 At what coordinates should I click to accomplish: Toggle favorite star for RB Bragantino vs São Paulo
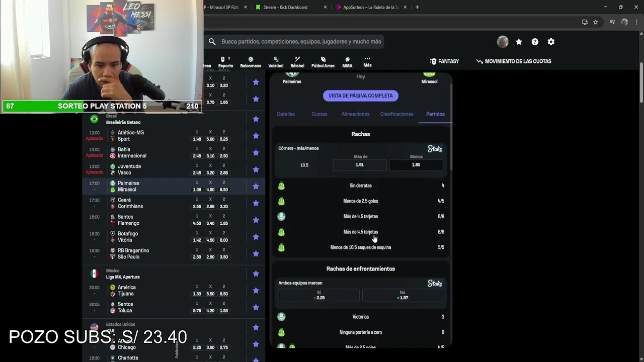pyautogui.click(x=256, y=253)
